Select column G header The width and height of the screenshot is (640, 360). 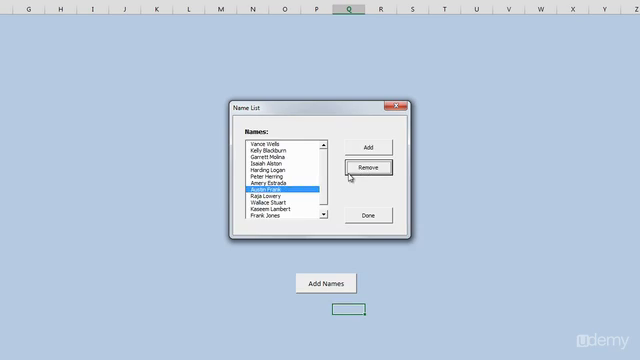29,9
